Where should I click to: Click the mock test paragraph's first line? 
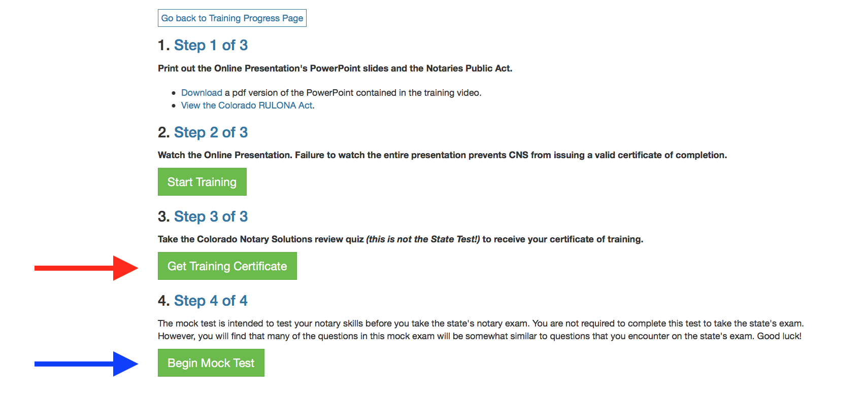480,323
